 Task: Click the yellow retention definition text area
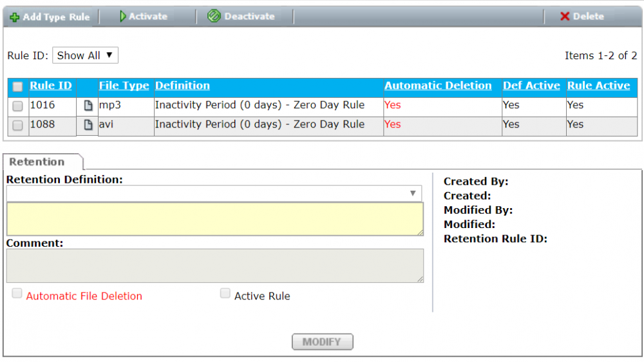pos(215,219)
